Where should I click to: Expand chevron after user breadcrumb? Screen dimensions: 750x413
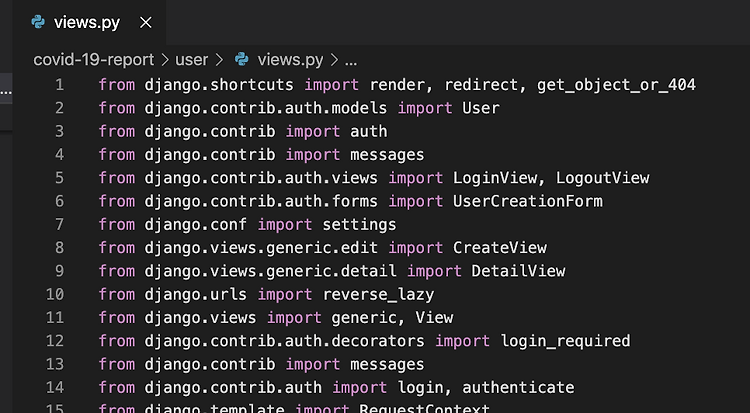click(219, 60)
